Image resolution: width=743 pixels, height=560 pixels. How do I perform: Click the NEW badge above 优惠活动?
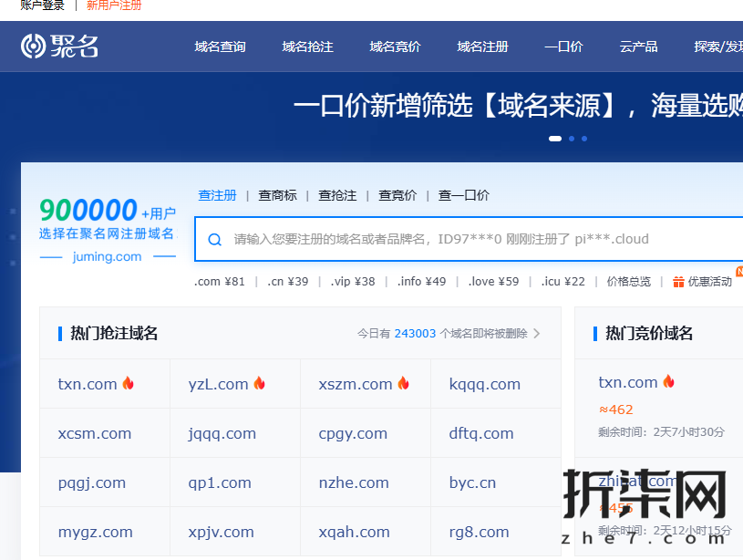click(x=738, y=270)
